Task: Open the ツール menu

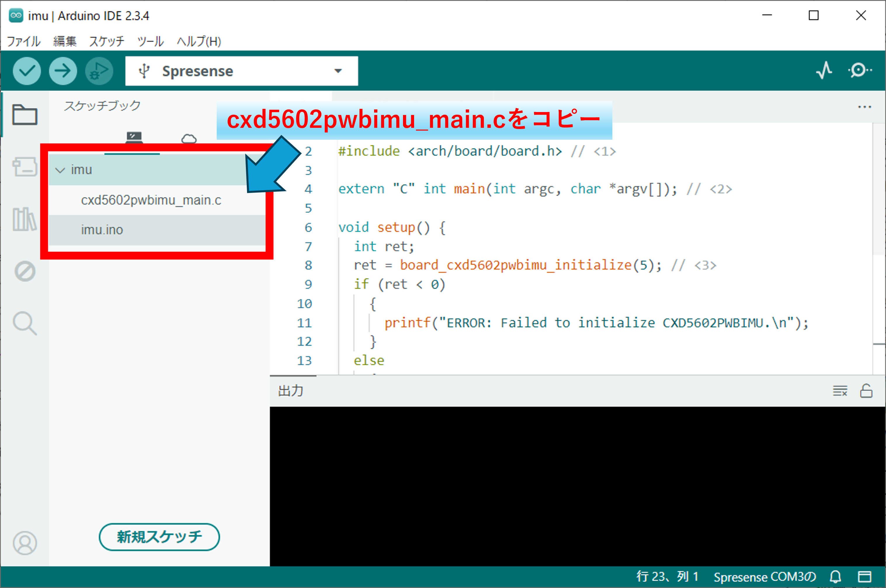Action: tap(150, 42)
